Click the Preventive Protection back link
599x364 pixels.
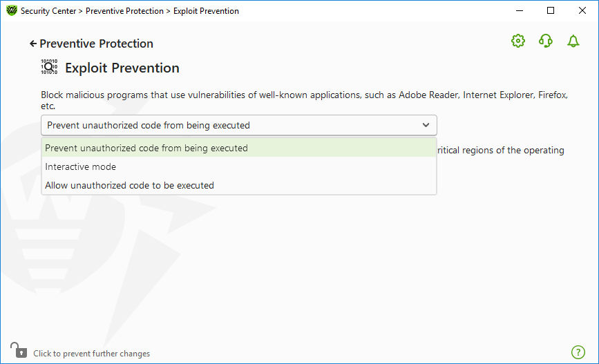[x=96, y=44]
